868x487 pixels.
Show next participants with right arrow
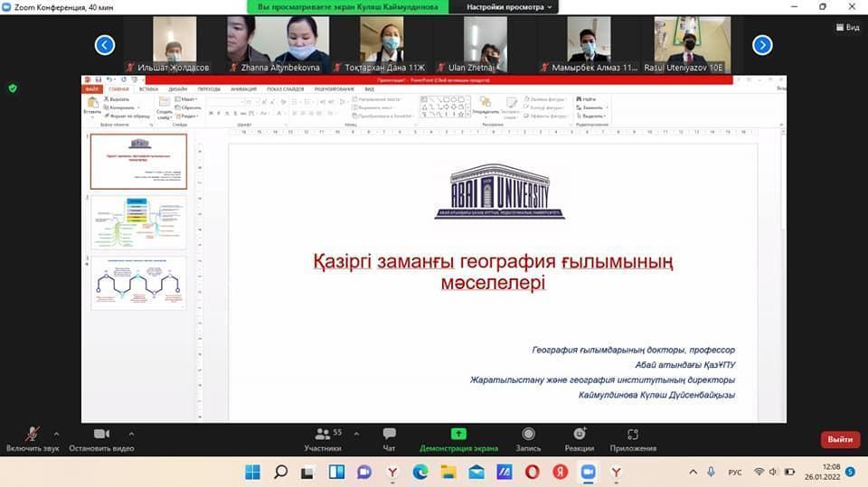click(x=762, y=45)
